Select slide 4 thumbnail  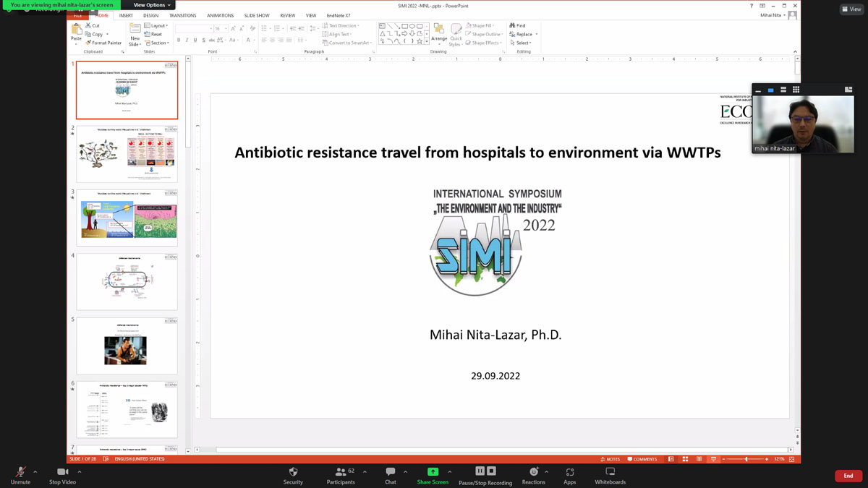click(127, 282)
